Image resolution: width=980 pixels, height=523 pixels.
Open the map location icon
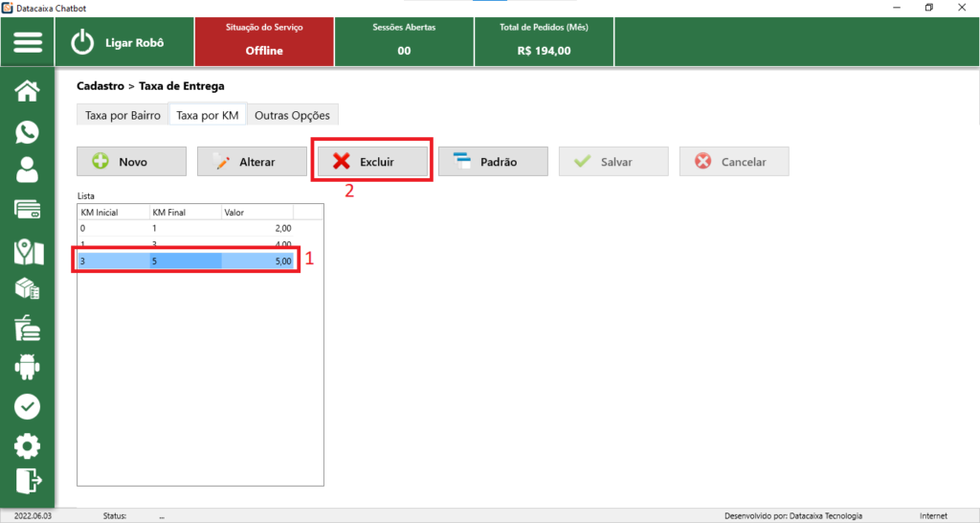pyautogui.click(x=28, y=252)
